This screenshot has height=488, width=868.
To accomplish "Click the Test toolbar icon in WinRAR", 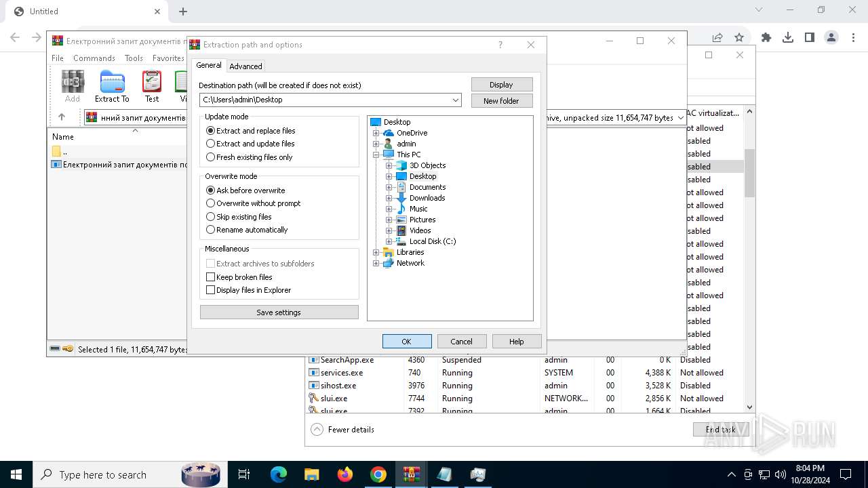I will pos(152,87).
